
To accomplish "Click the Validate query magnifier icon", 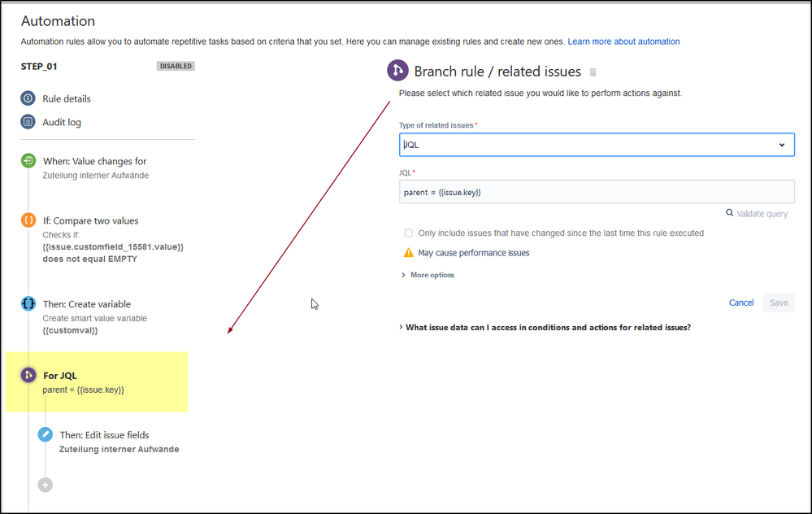I will tap(729, 213).
